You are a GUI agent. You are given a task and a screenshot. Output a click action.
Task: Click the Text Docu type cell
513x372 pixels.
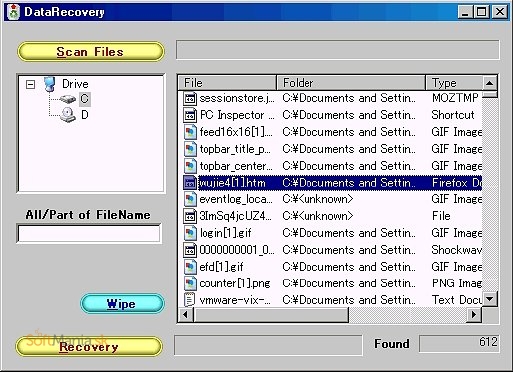[x=457, y=300]
